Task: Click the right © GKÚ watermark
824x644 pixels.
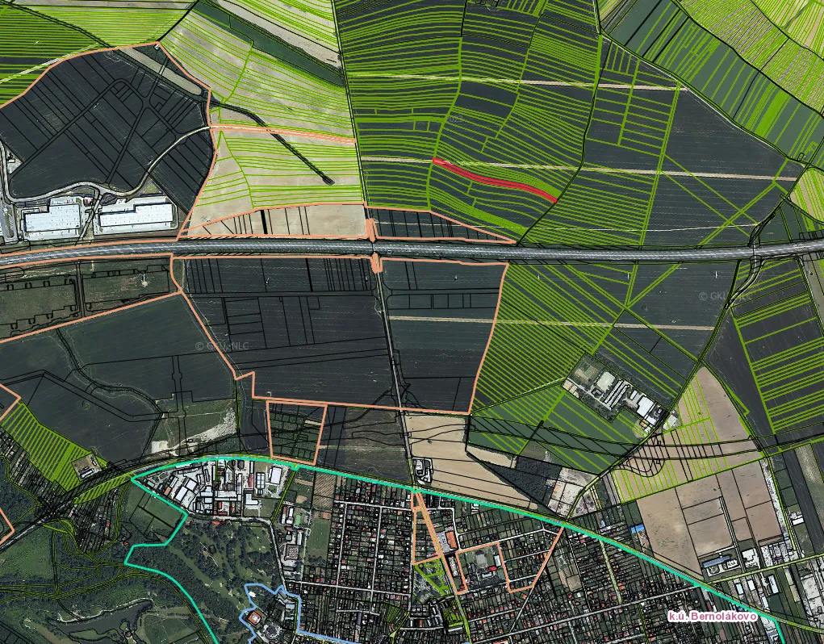Action: tap(724, 296)
